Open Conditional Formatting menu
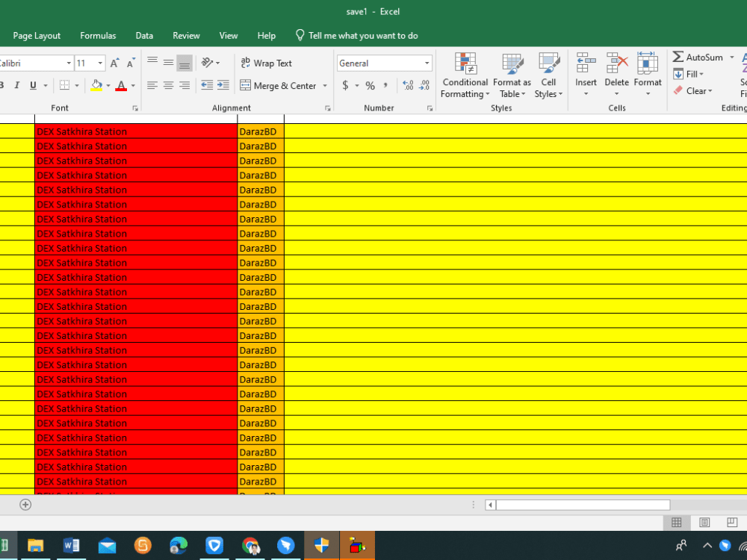 click(x=465, y=75)
